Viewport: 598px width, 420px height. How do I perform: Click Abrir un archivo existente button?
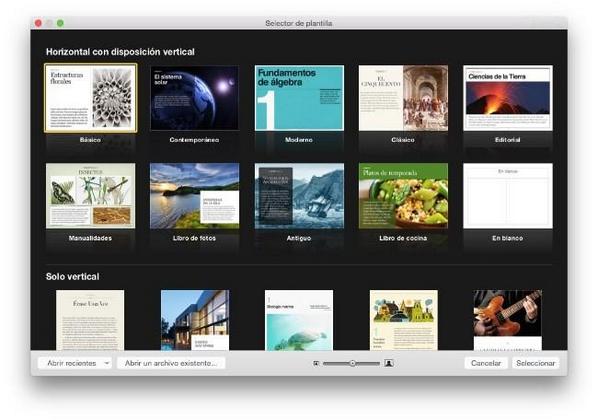point(171,363)
